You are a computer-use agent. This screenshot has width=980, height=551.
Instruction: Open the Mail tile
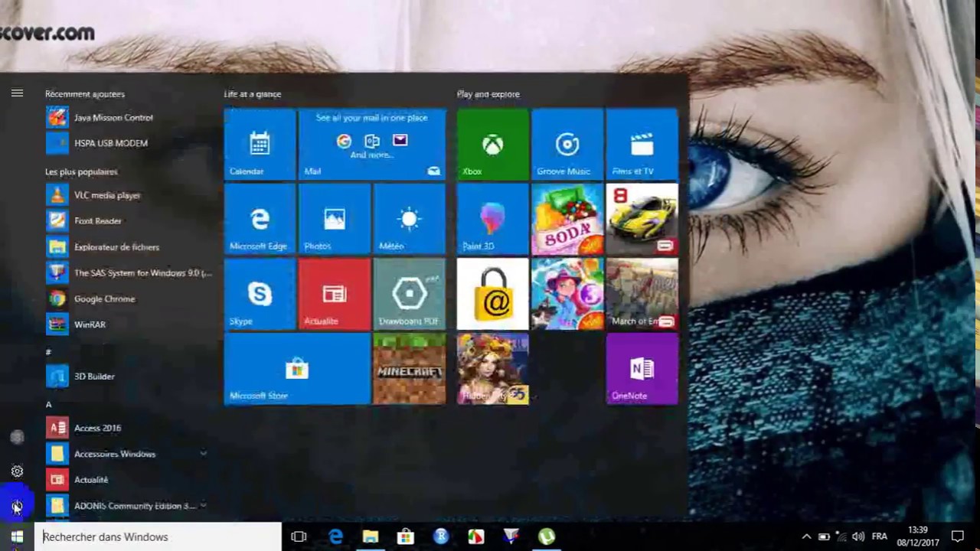coord(372,145)
